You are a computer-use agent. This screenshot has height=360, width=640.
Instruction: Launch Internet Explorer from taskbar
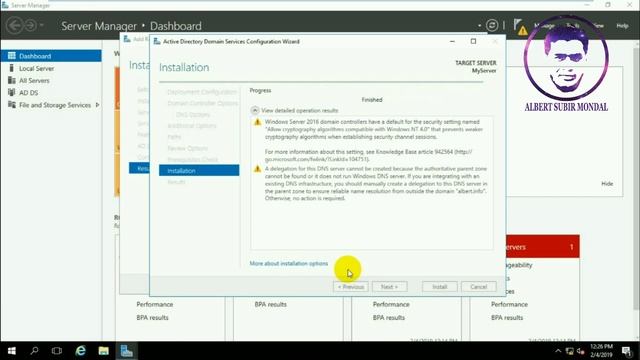coord(80,351)
